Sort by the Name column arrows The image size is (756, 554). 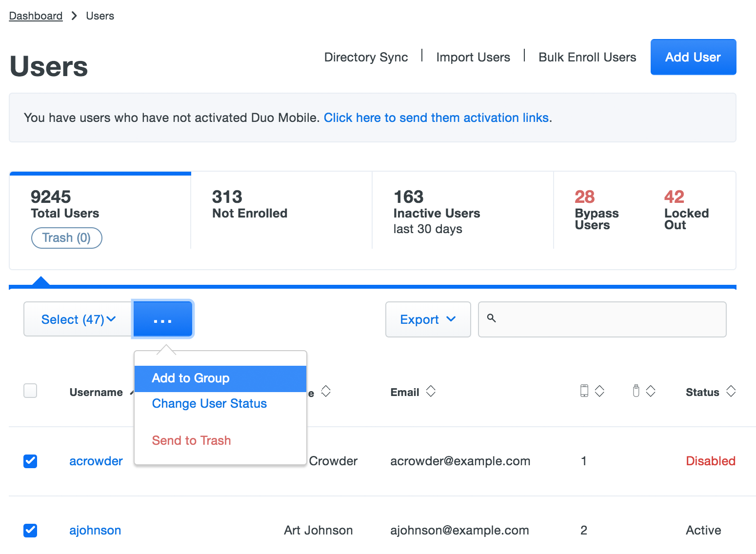326,391
